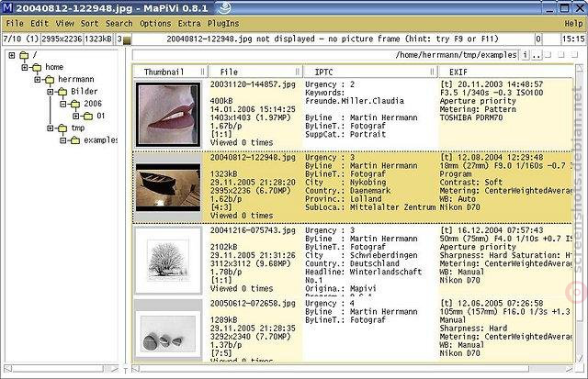Click the directory info 'i' button

tap(525, 55)
